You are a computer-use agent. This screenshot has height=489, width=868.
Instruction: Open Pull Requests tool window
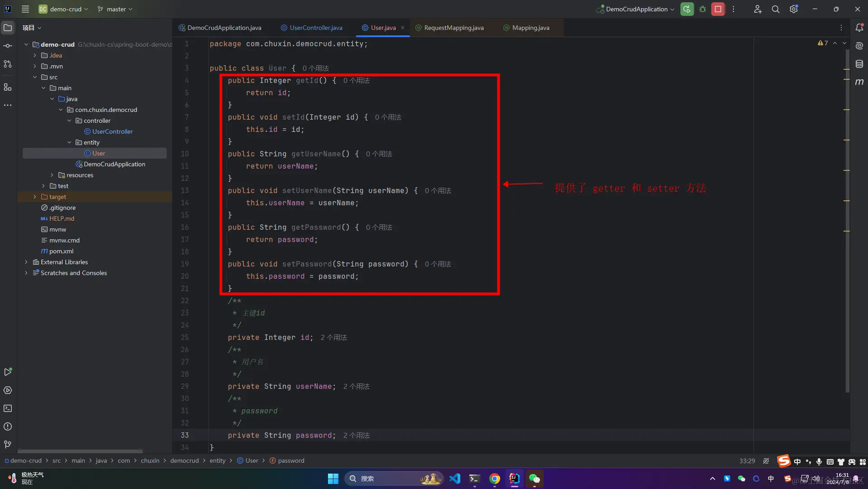tap(8, 64)
